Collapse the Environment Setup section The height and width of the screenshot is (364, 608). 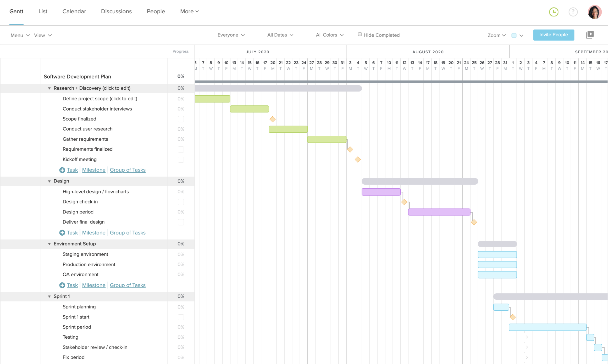point(49,243)
